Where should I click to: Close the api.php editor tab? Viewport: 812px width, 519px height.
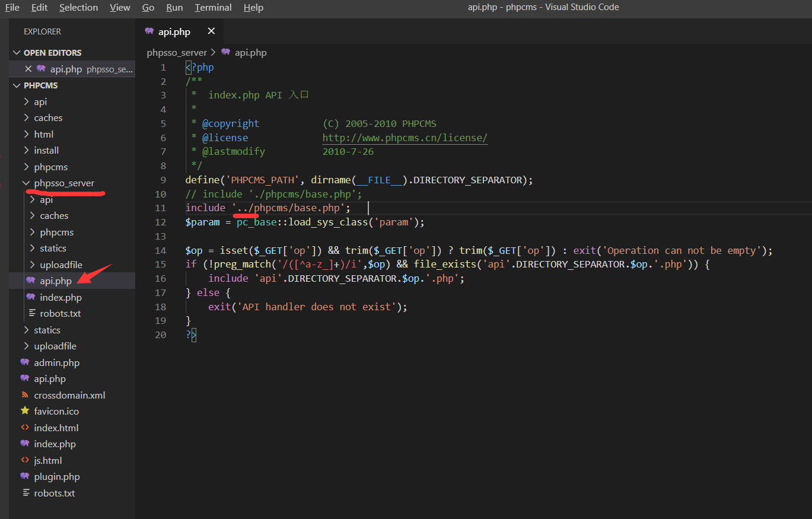[211, 31]
